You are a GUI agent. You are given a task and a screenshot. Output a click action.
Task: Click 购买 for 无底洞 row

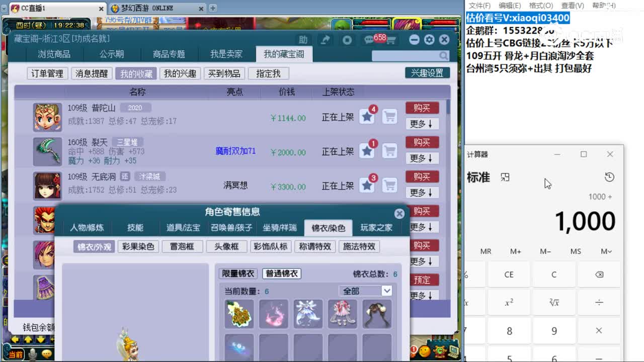point(422,176)
